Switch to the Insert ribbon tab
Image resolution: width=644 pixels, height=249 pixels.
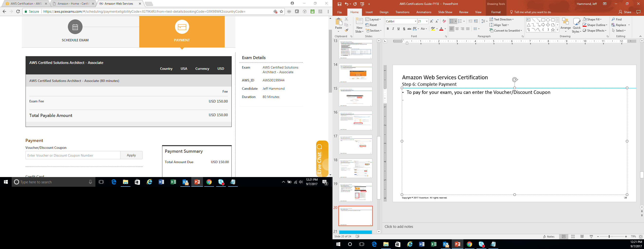point(369,12)
